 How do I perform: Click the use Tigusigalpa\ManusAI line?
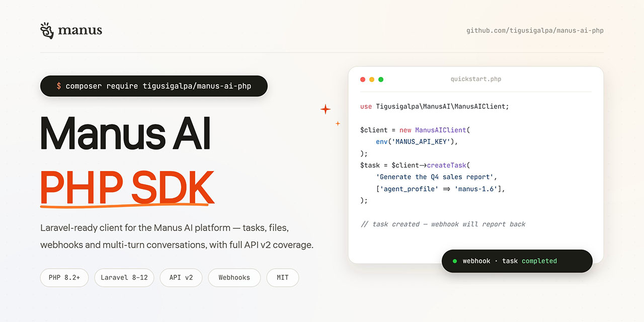[435, 107]
